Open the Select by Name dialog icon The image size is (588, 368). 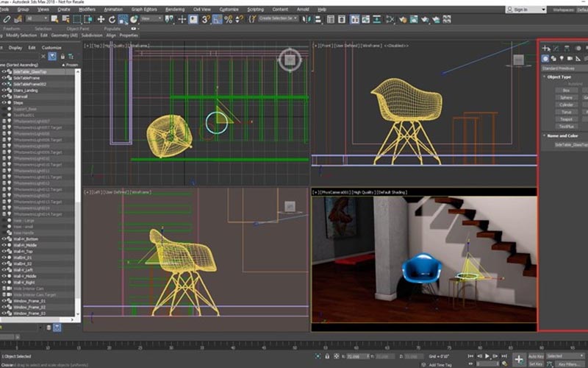65,19
